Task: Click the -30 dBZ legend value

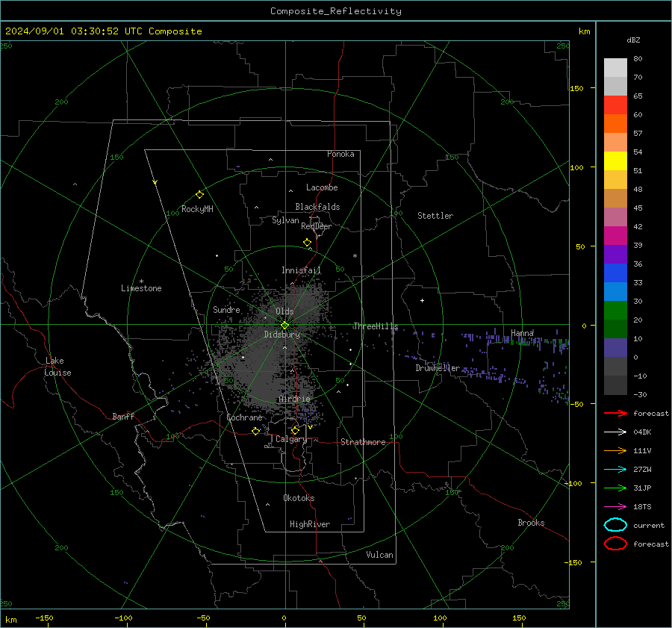Action: (x=640, y=394)
